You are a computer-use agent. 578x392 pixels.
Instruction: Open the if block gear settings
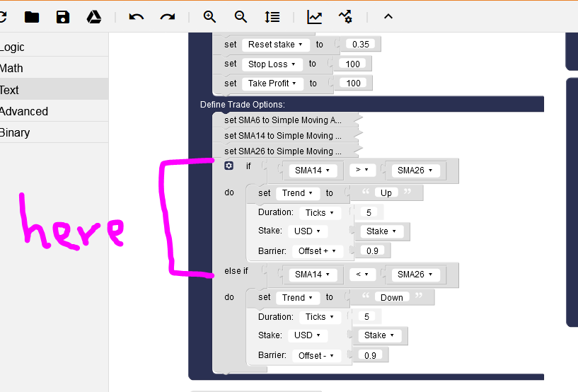[x=229, y=166]
